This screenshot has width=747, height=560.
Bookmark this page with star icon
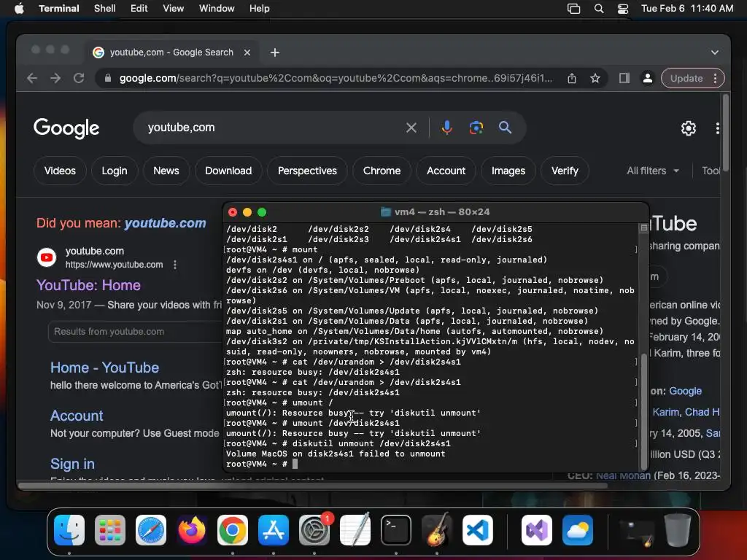pos(595,79)
